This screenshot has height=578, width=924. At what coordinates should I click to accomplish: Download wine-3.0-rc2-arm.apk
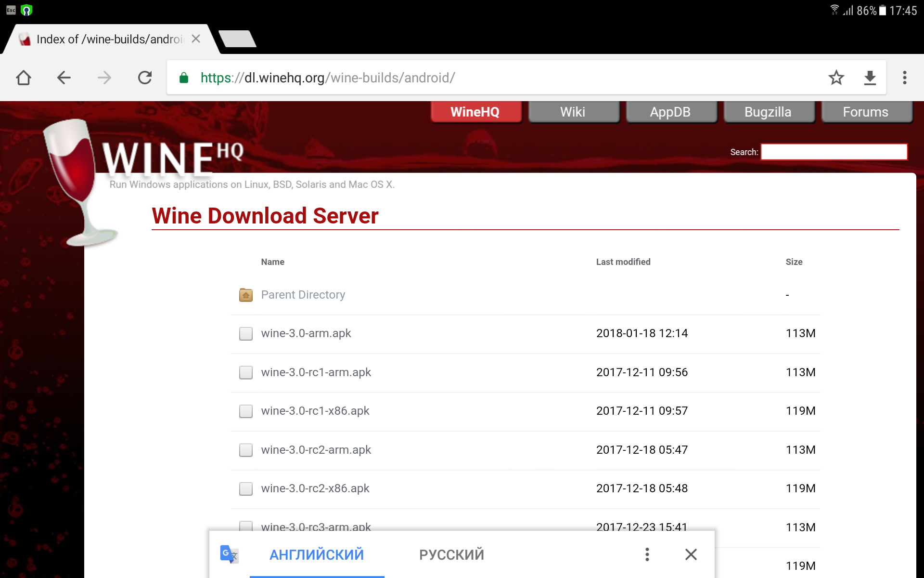(316, 450)
